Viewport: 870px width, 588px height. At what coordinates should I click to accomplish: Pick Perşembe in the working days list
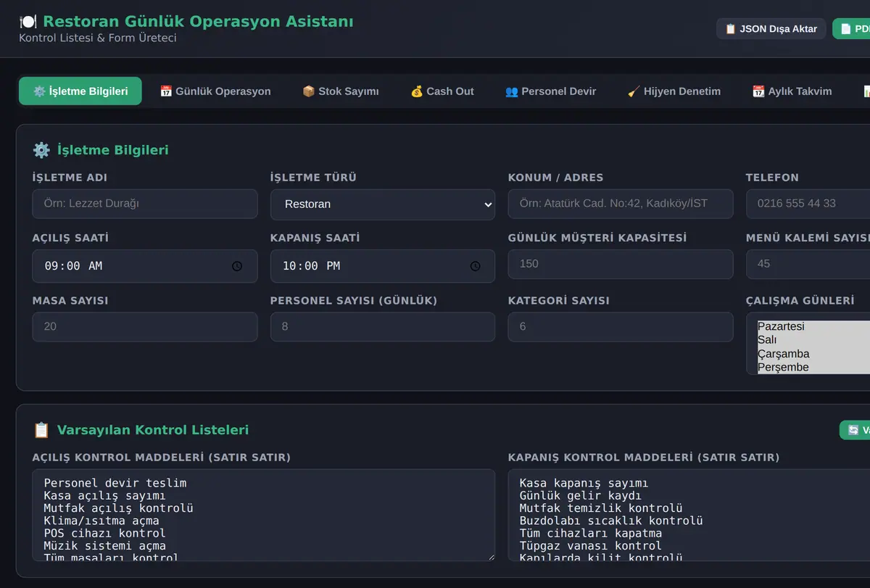(813, 367)
